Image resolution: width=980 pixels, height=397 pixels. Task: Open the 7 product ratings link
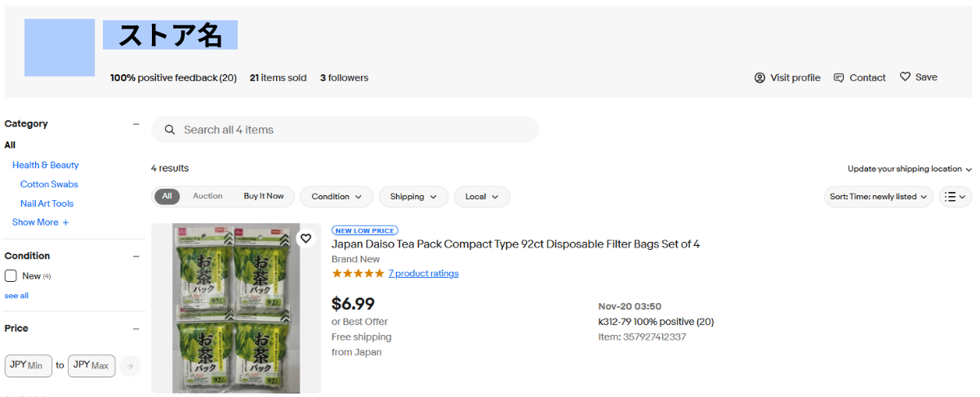[423, 274]
